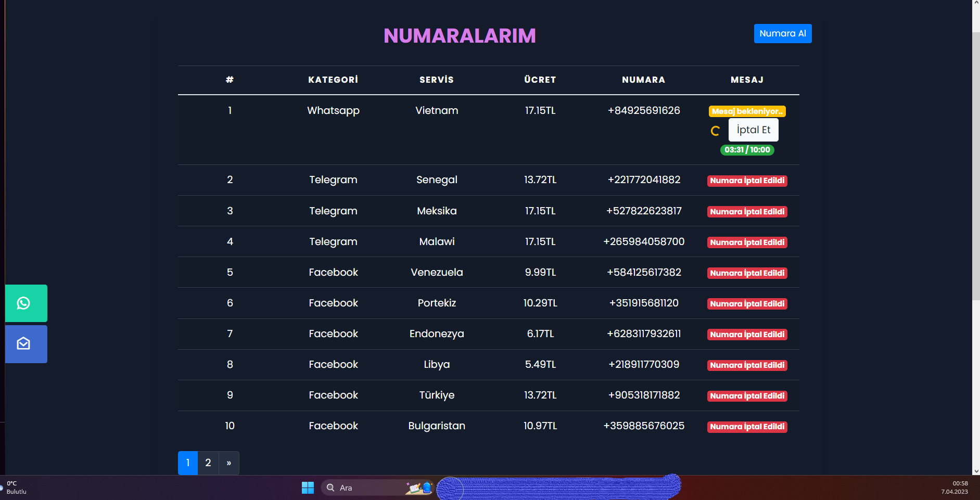Screen dimensions: 980x500
Task: Click Whatsapp category in row 1
Action: click(x=333, y=111)
